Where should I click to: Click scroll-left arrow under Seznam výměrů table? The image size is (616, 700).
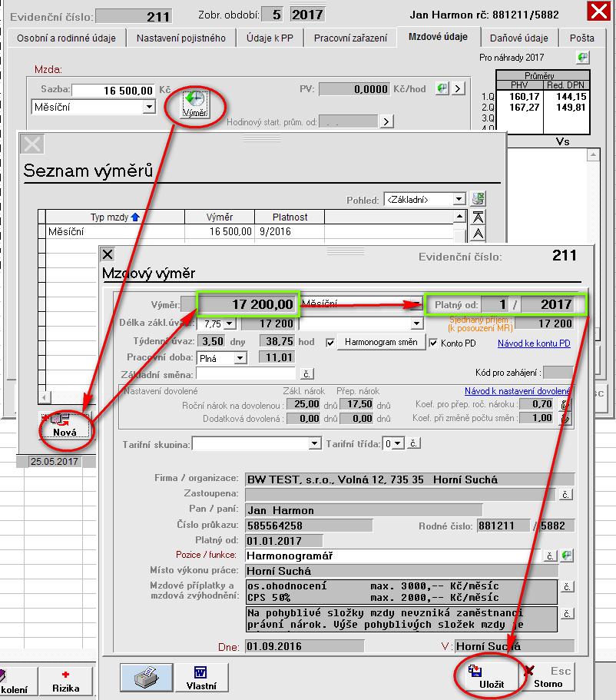point(45,397)
